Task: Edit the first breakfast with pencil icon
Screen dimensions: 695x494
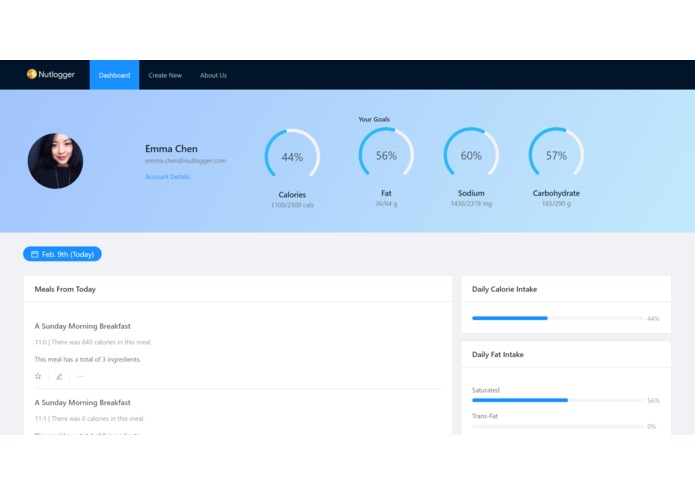Action: pyautogui.click(x=59, y=376)
